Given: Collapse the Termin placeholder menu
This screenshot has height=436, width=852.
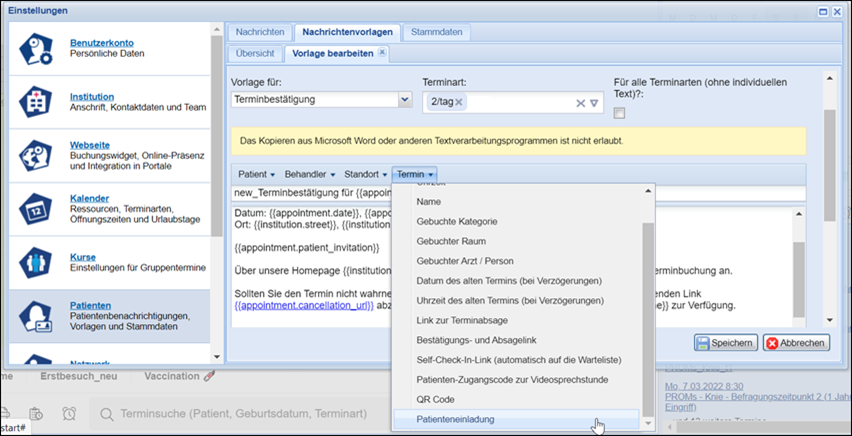Looking at the screenshot, I should 415,175.
